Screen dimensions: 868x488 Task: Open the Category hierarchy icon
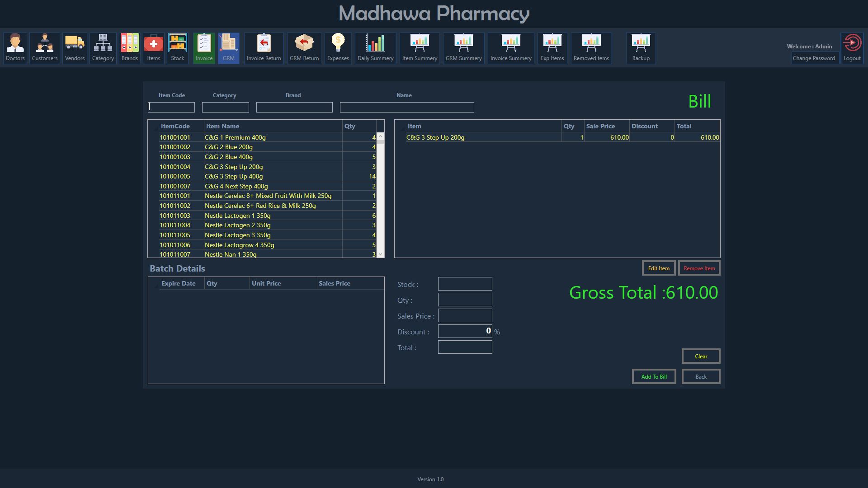[x=103, y=48]
